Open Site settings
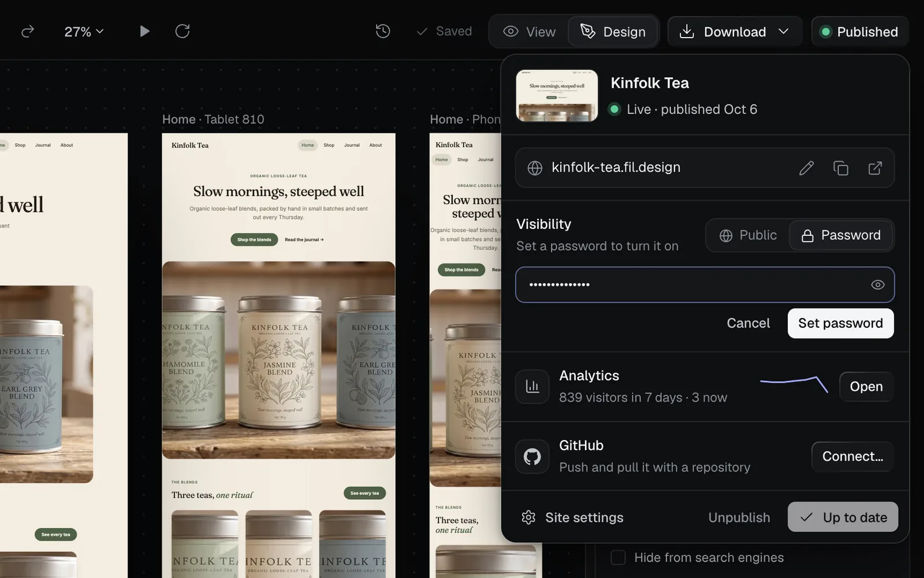The width and height of the screenshot is (924, 578). point(572,517)
